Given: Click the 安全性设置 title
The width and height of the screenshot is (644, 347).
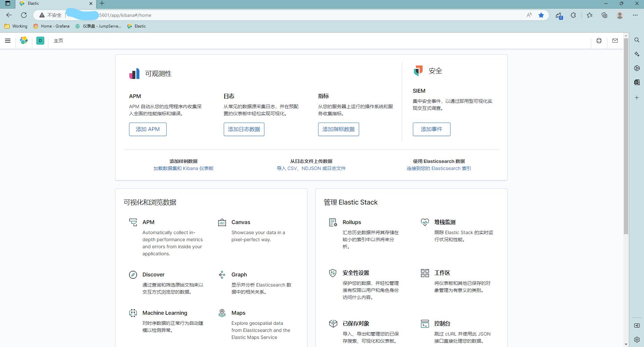Looking at the screenshot, I should pyautogui.click(x=356, y=273).
